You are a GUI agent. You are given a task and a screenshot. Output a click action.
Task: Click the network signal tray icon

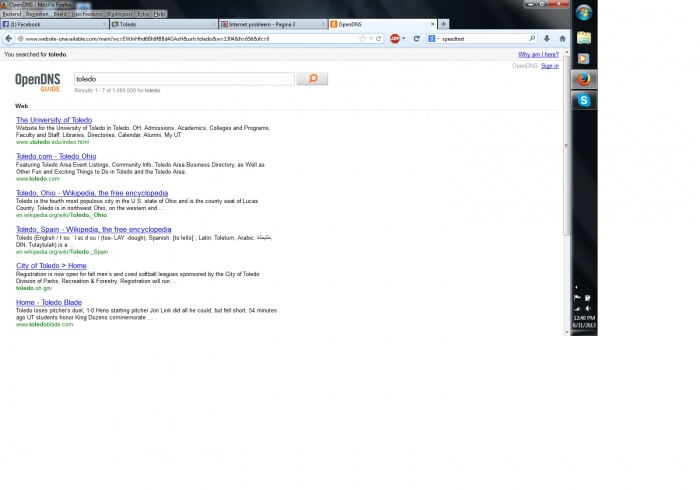(x=577, y=308)
